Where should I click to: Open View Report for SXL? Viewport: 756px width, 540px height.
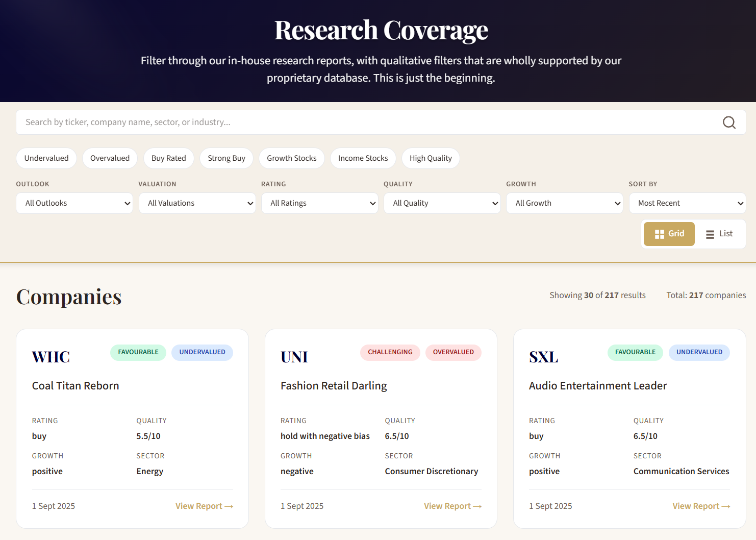point(701,506)
